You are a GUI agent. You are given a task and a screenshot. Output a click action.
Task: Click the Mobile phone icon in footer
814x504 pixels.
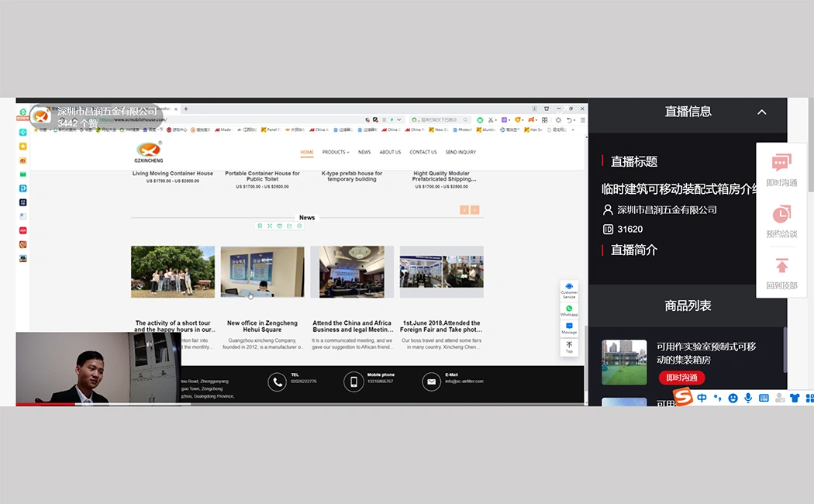coord(353,382)
